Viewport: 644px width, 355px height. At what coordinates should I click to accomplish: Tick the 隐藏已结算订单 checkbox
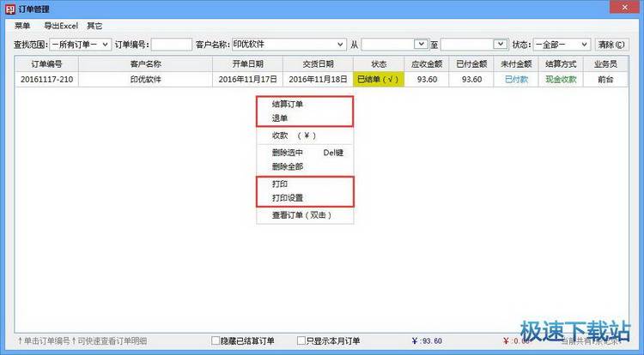click(216, 340)
